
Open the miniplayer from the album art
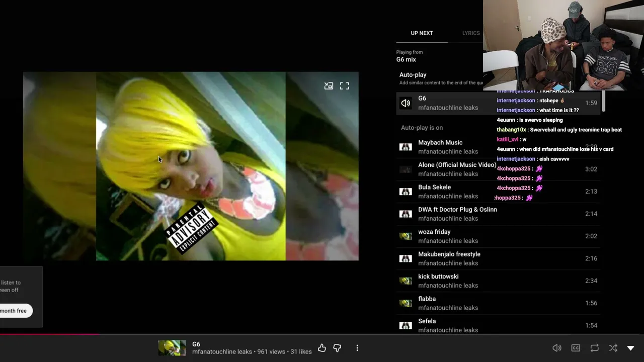click(329, 86)
